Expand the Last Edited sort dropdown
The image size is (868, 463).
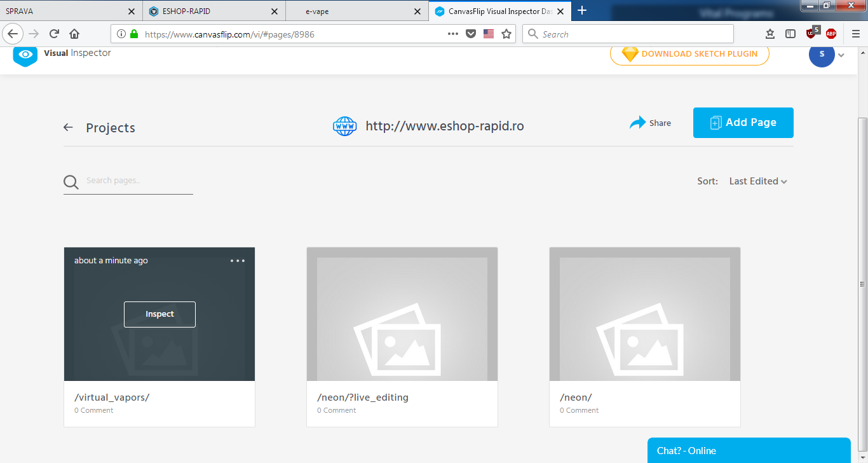[758, 181]
